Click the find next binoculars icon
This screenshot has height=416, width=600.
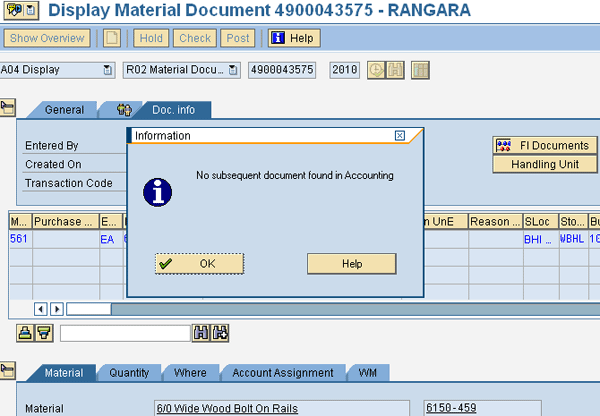click(221, 333)
